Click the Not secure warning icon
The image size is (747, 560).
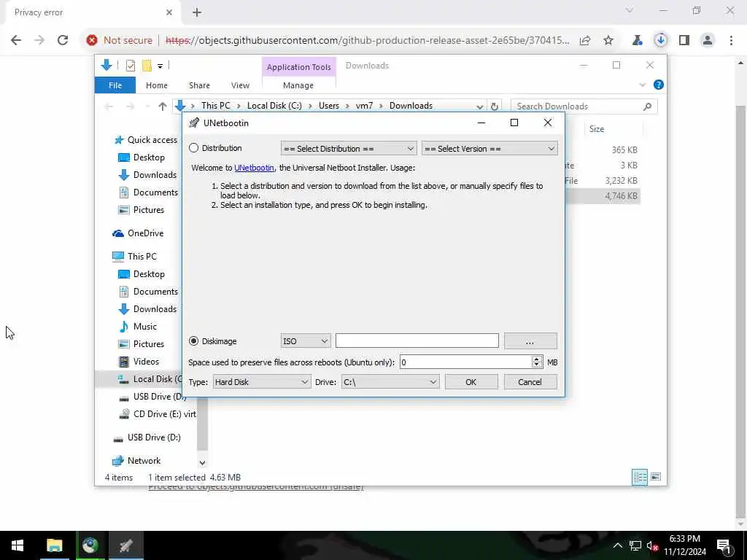(x=92, y=40)
